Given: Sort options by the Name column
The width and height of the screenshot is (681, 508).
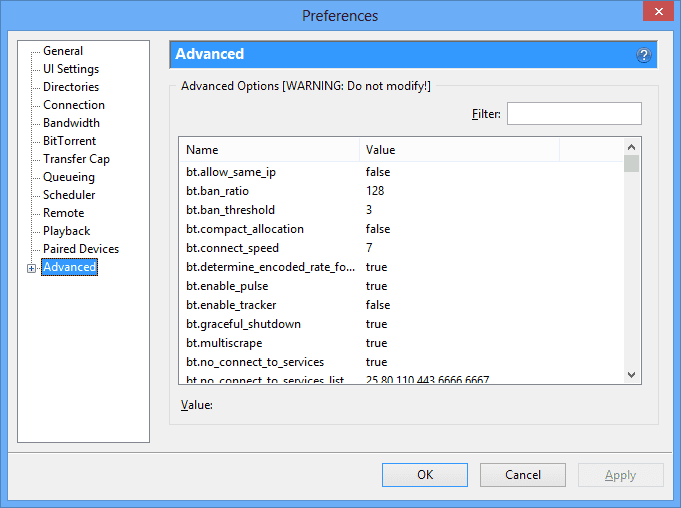Looking at the screenshot, I should (269, 150).
